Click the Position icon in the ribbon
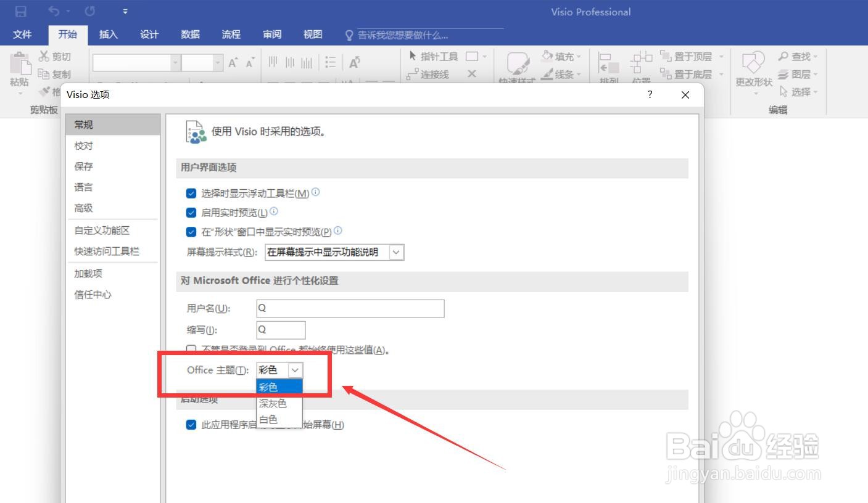868x503 pixels. pos(642,63)
